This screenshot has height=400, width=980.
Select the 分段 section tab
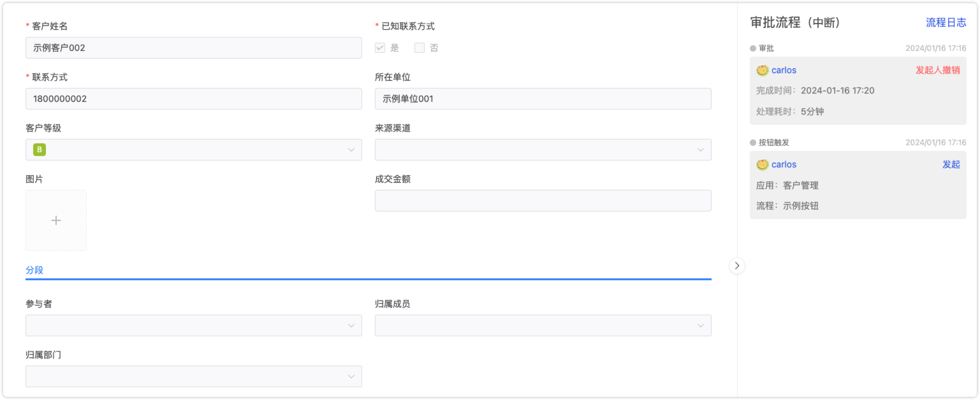(x=34, y=270)
